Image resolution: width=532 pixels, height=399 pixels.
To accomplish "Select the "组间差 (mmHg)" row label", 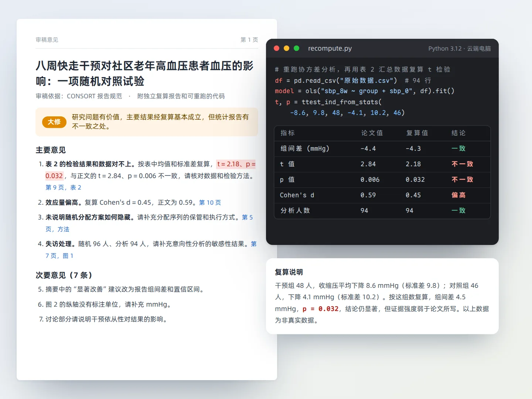I will [305, 149].
